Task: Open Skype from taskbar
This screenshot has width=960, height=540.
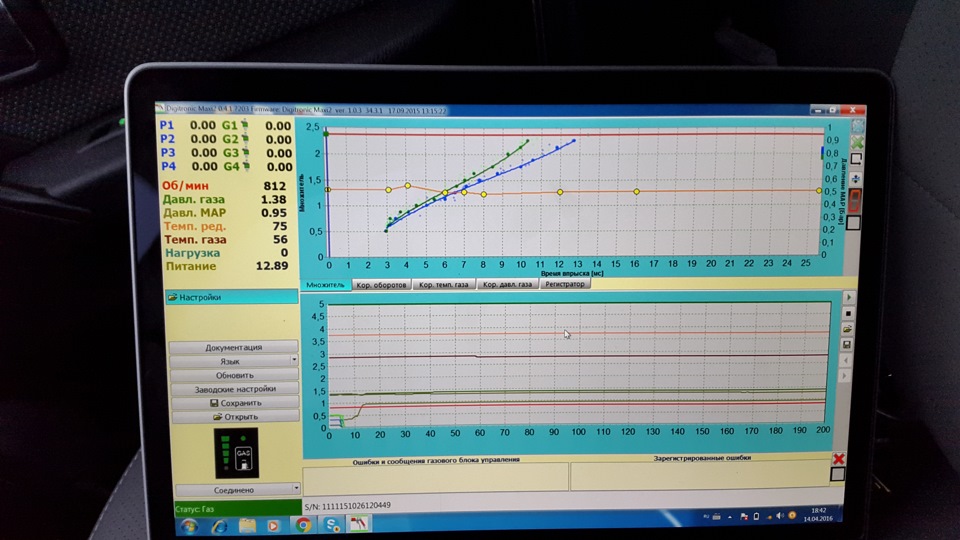Action: 331,525
